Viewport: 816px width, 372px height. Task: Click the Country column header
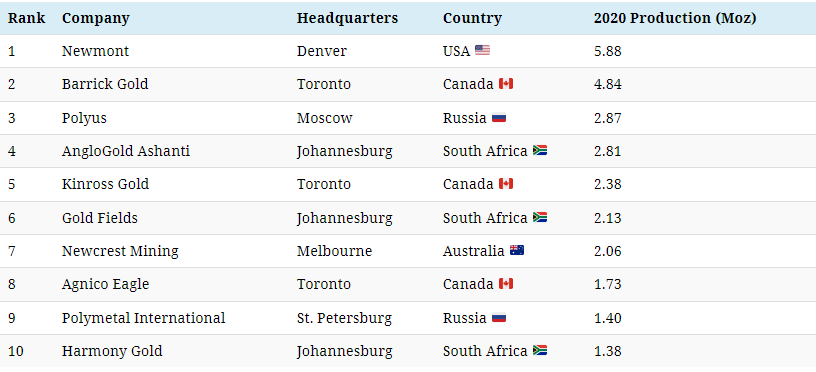click(473, 19)
